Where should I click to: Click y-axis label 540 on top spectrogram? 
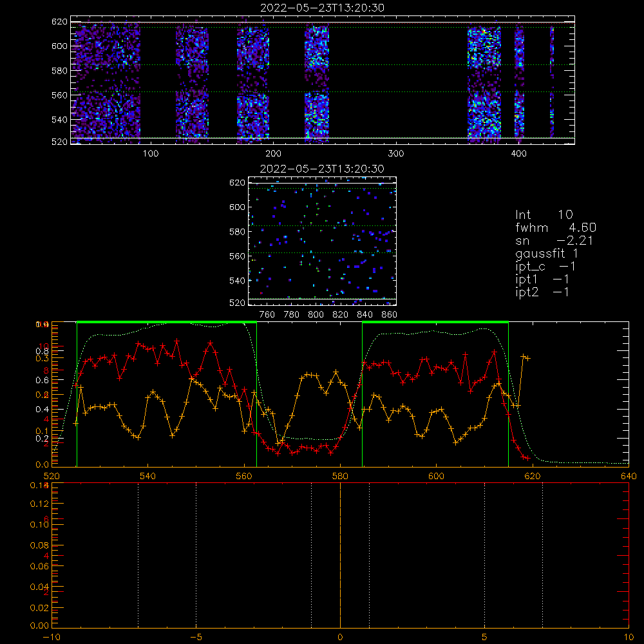pos(59,120)
